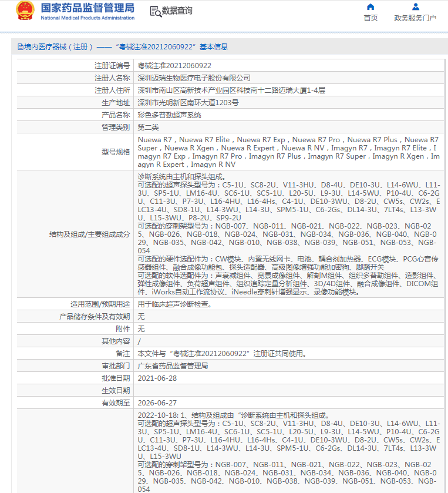Select the 第二类 value
The image size is (448, 493).
tap(149, 128)
